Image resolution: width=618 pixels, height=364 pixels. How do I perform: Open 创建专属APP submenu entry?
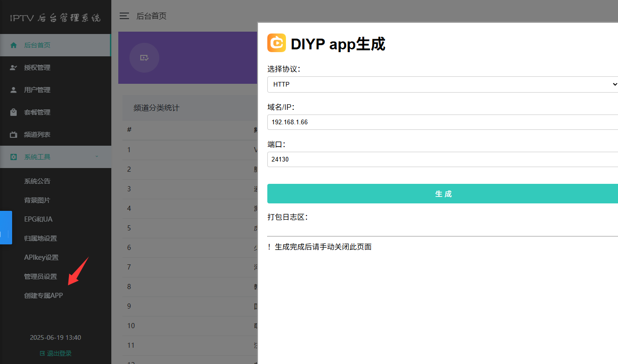tap(43, 296)
